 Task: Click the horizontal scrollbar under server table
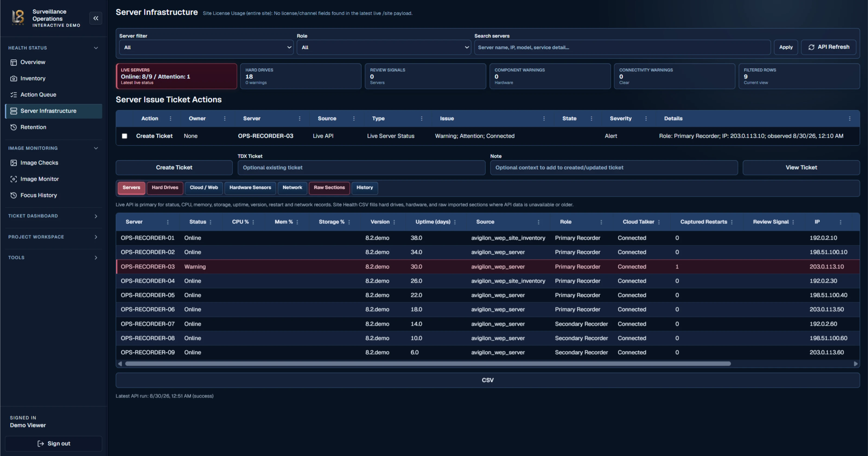[x=428, y=364]
